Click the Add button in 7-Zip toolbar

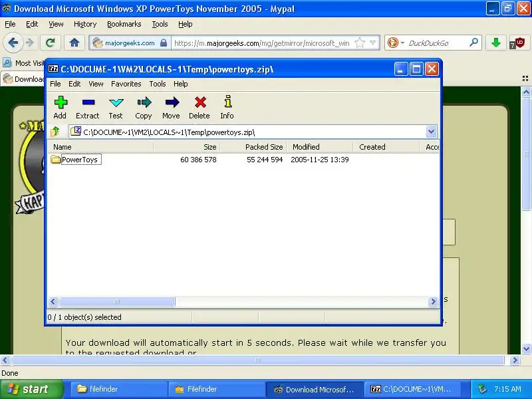[x=61, y=107]
